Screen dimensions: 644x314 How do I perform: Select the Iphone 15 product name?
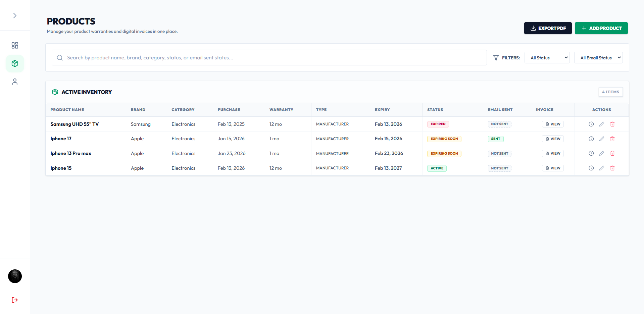click(x=61, y=168)
